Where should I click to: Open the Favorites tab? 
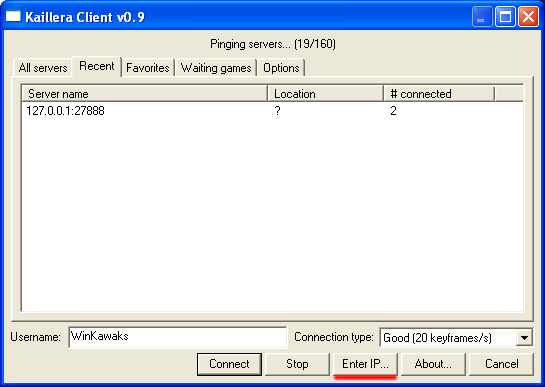click(x=148, y=68)
